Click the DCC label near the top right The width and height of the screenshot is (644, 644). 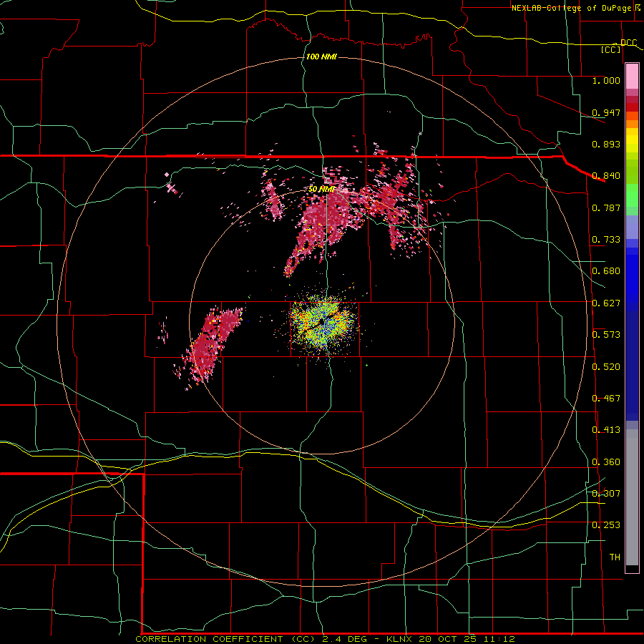point(628,43)
